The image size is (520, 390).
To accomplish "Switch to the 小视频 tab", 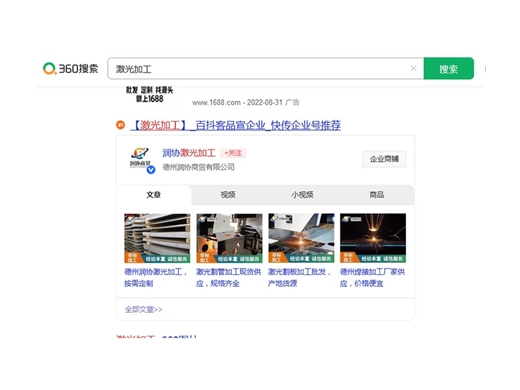I will coord(302,195).
